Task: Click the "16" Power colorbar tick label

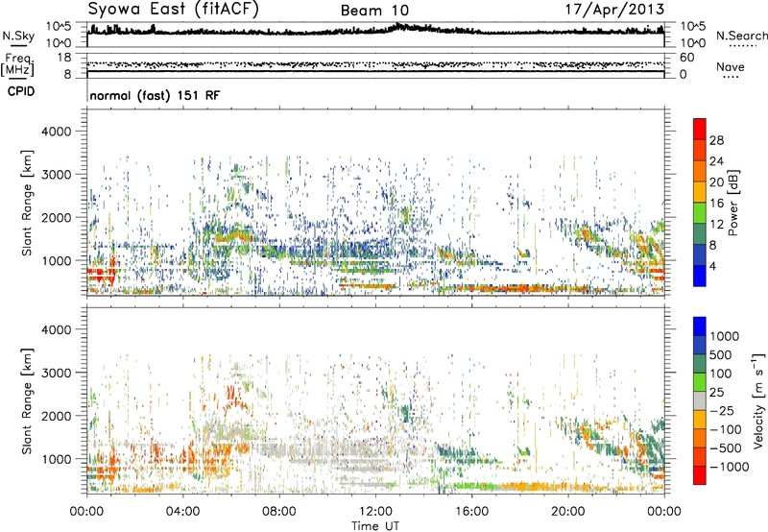Action: click(716, 204)
